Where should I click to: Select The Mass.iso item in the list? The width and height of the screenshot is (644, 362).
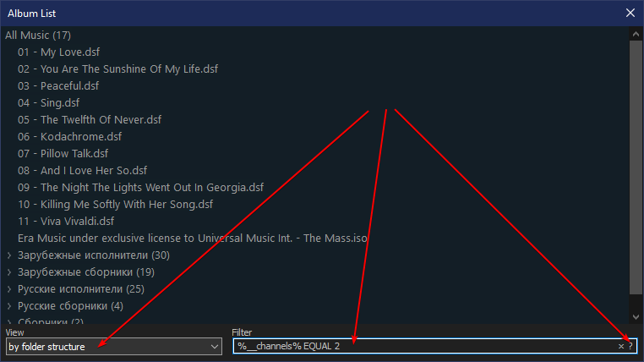coord(192,239)
